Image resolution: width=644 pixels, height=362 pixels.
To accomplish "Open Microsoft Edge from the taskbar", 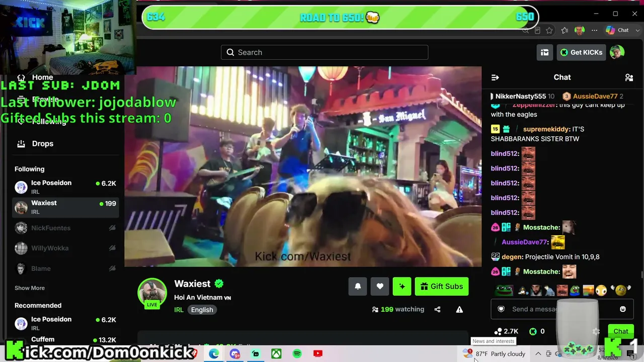I will click(x=214, y=354).
